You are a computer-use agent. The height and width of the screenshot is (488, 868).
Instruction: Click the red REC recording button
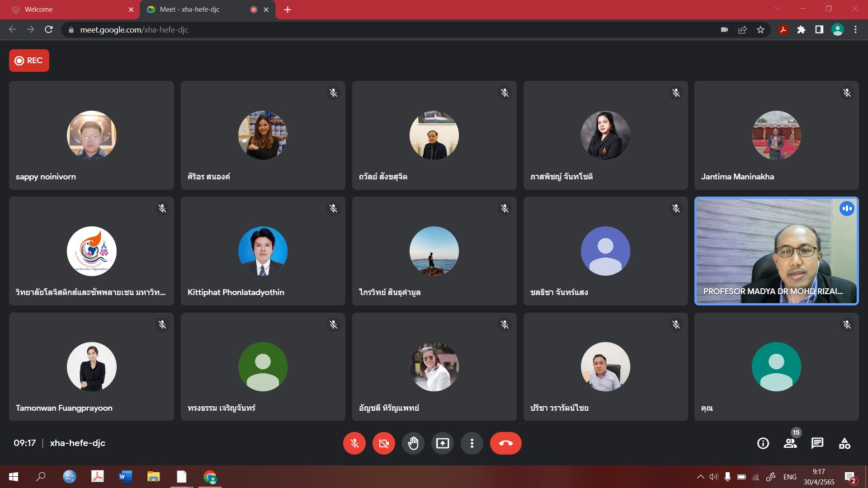click(29, 61)
